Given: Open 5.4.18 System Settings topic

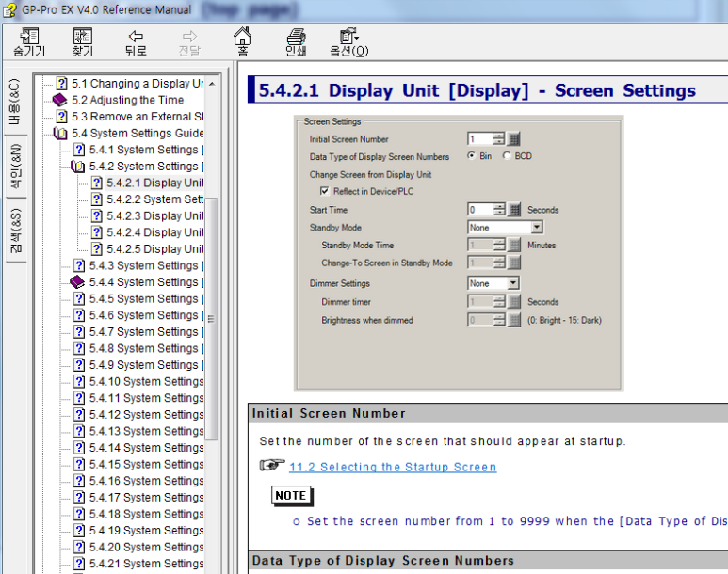Looking at the screenshot, I should coord(146,514).
